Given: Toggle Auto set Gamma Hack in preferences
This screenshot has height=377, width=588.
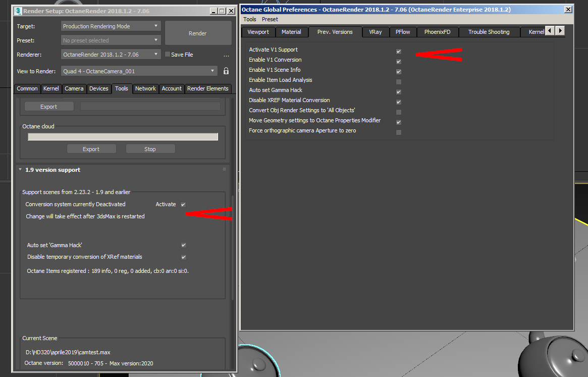Looking at the screenshot, I should (x=399, y=92).
